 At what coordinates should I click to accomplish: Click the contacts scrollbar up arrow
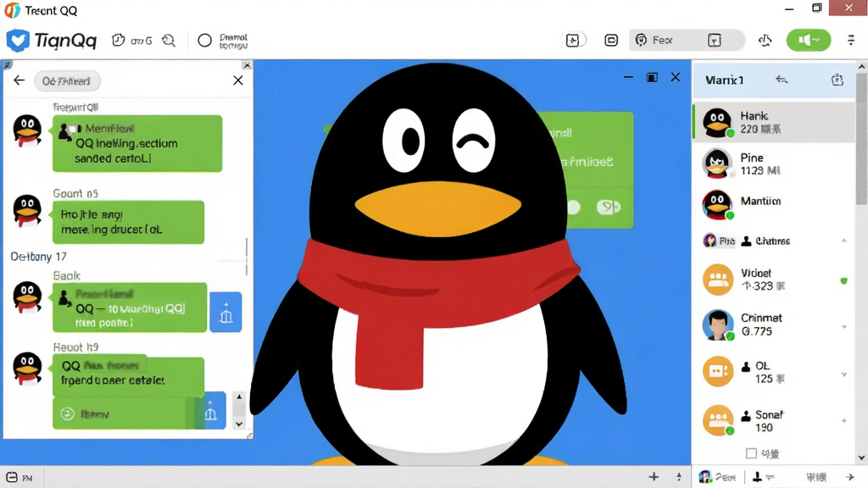(861, 66)
